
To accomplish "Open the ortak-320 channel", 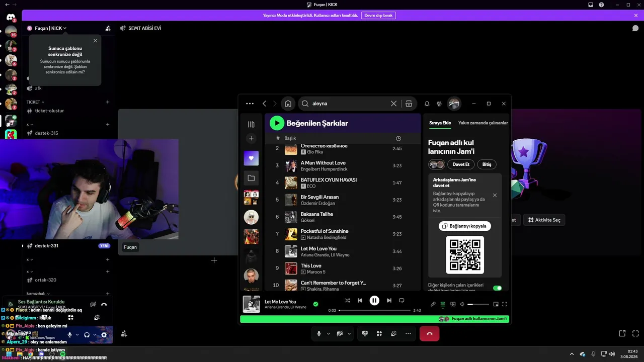I will (x=45, y=280).
